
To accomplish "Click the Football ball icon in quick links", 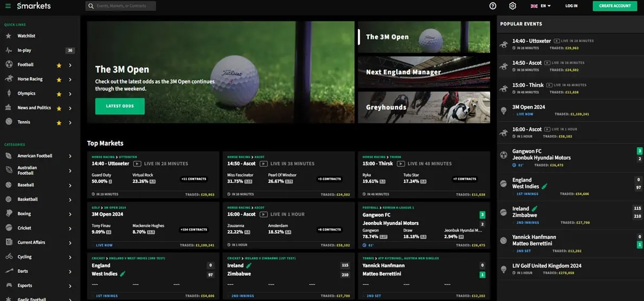I will point(9,64).
